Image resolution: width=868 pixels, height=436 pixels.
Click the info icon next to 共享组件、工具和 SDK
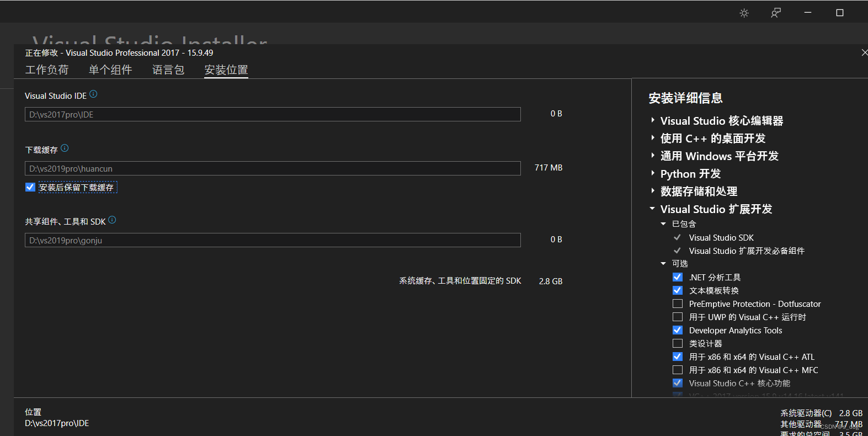tap(112, 220)
